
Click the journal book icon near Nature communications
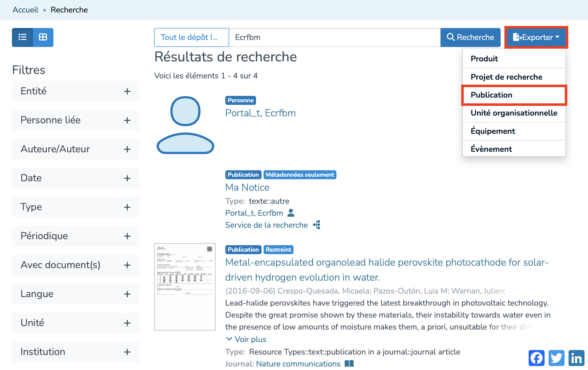[x=349, y=364]
